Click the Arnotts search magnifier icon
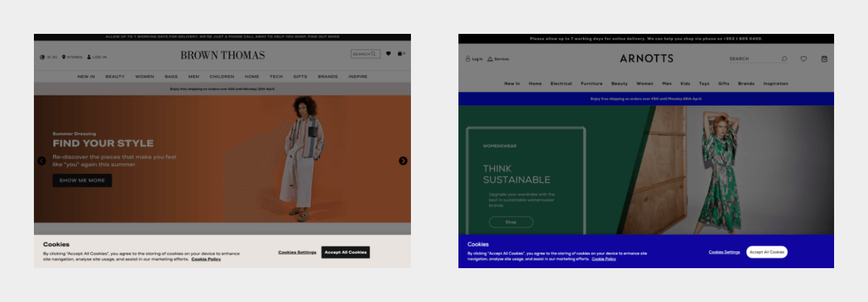This screenshot has height=302, width=868. point(785,59)
